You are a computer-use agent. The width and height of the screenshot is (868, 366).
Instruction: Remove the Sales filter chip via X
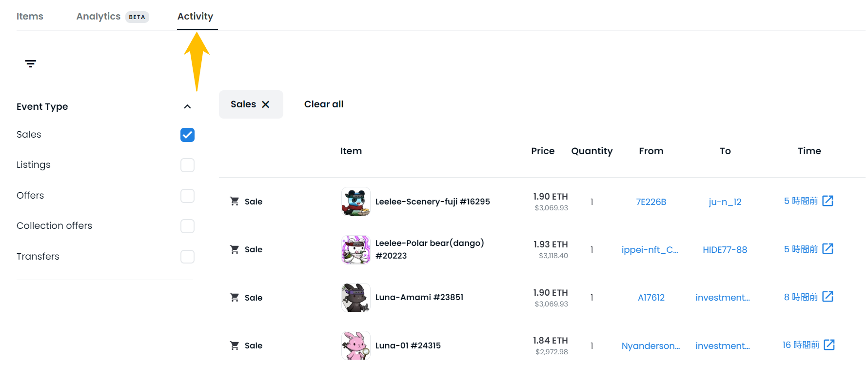[266, 104]
